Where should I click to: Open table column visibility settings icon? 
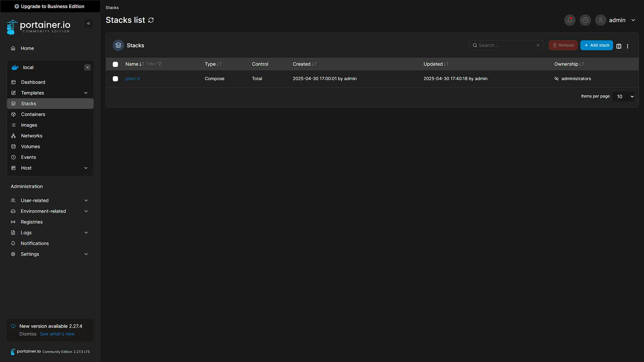coord(619,46)
